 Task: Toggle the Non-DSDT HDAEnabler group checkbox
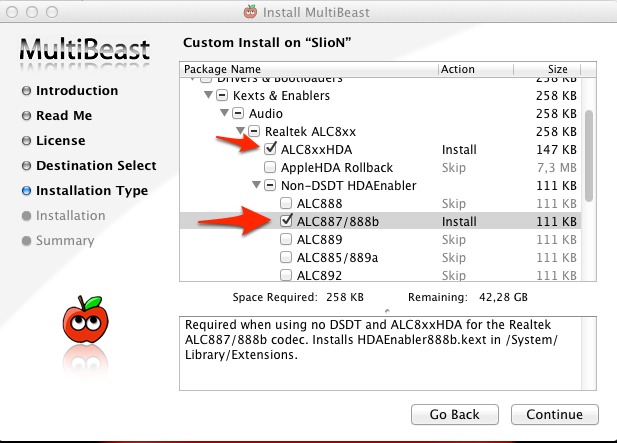point(270,185)
